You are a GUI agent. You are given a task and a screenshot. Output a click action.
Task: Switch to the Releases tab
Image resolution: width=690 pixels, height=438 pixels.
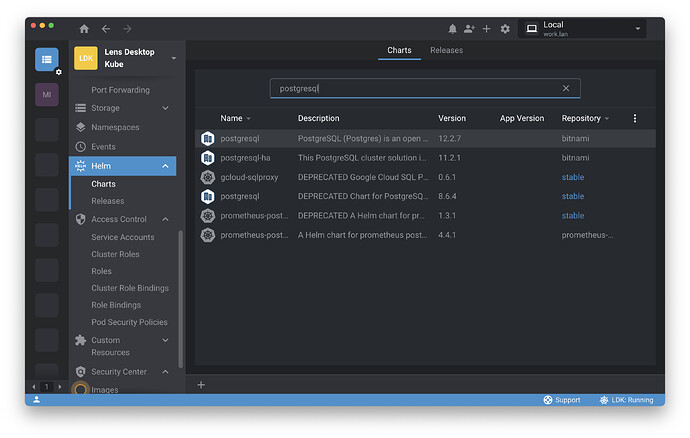446,50
